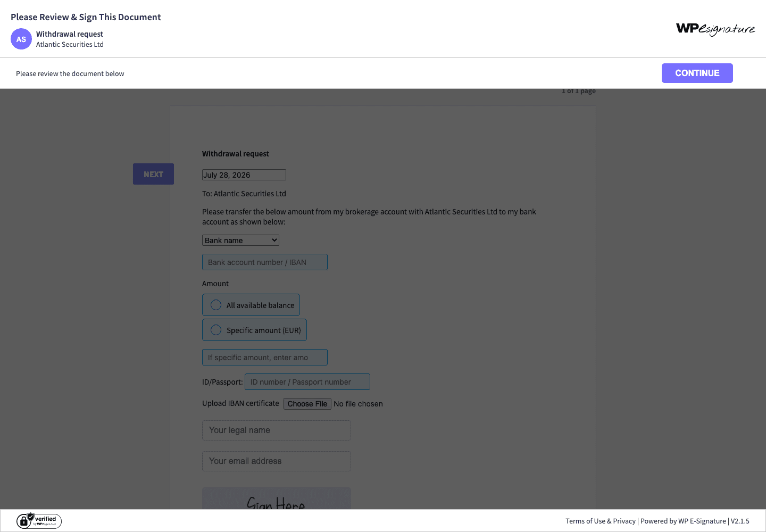The width and height of the screenshot is (766, 532).
Task: Click the To: Atlantic Securities Ltd line
Action: pos(244,194)
